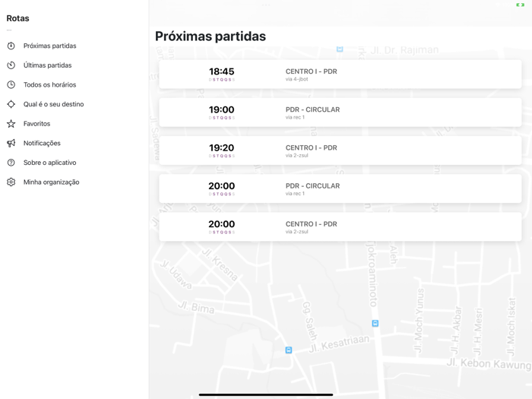Viewport: 532px width, 399px height.
Task: Click the home indicator bar at the bottom
Action: pyautogui.click(x=266, y=394)
